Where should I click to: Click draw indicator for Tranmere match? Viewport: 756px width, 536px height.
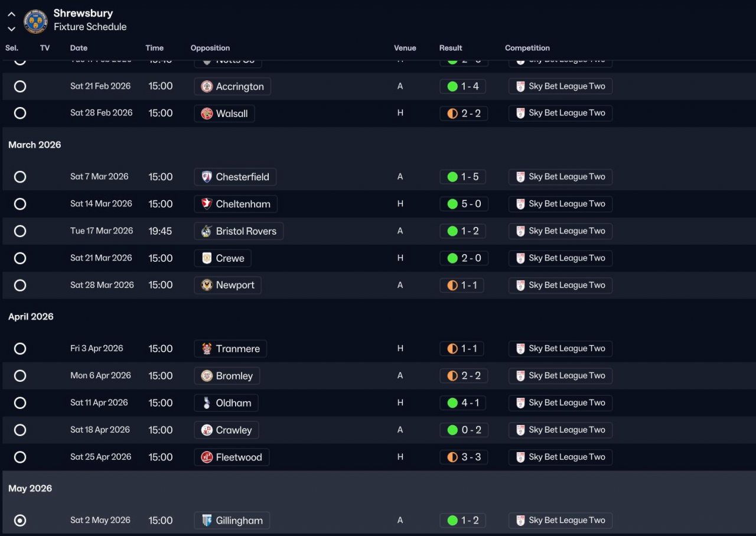[452, 349]
